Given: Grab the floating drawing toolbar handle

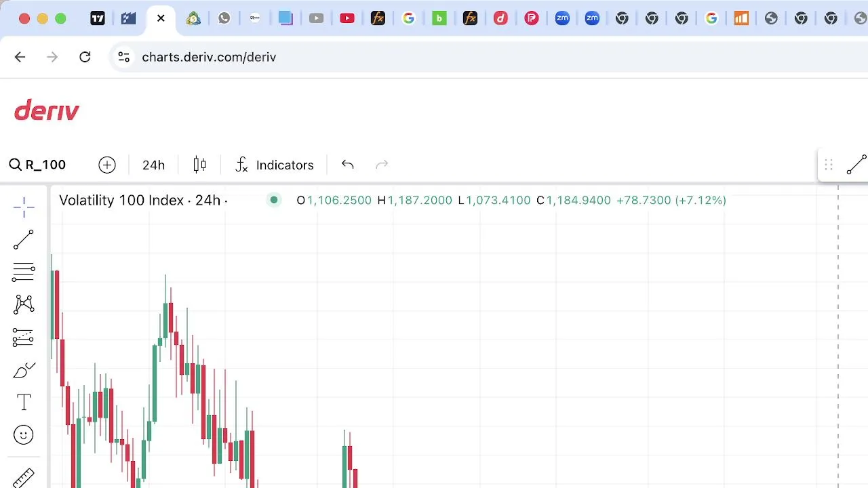Looking at the screenshot, I should pyautogui.click(x=829, y=165).
